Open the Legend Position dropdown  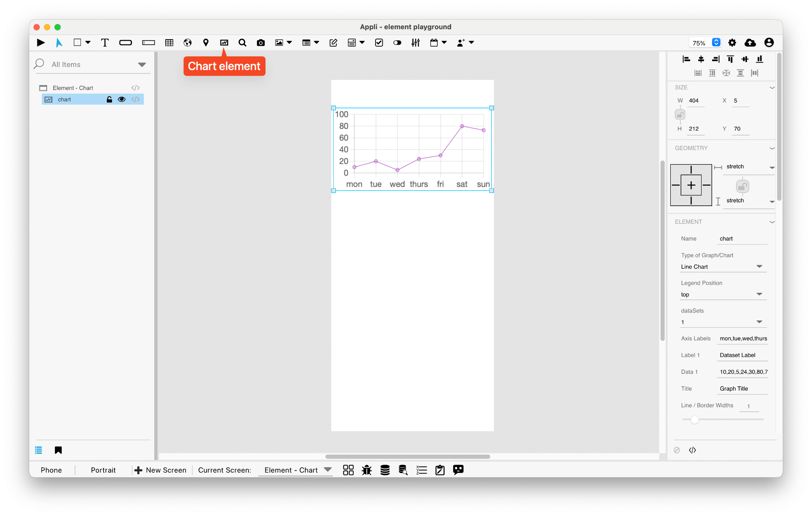(723, 295)
